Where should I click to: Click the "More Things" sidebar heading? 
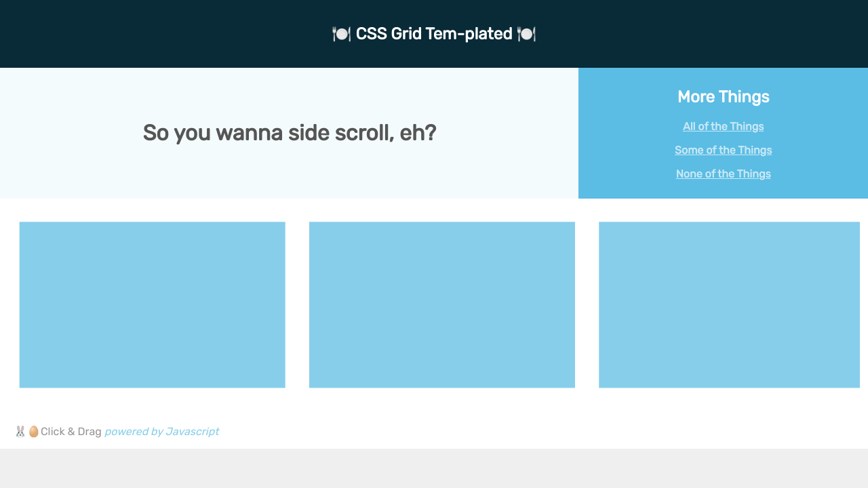tap(723, 97)
